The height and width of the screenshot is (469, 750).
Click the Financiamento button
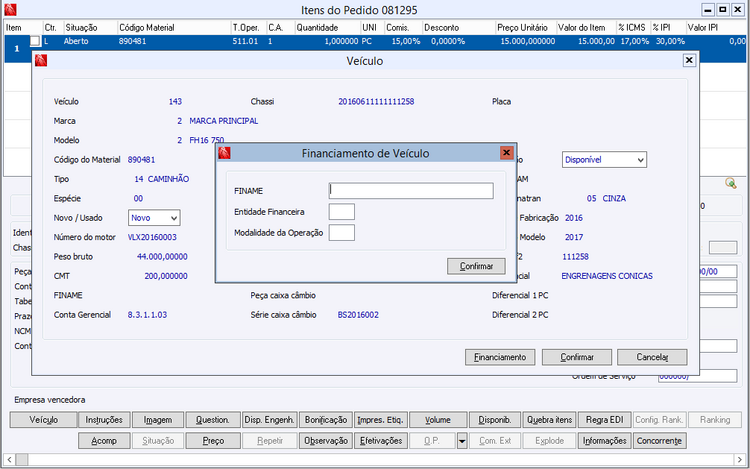coord(500,357)
